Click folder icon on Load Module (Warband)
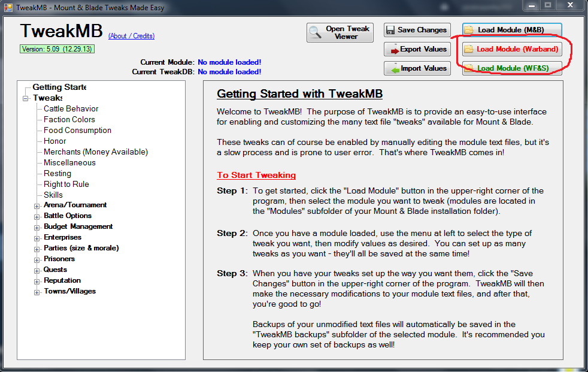 pyautogui.click(x=468, y=49)
